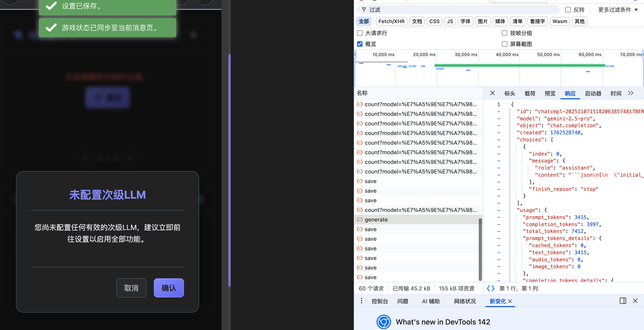The width and height of the screenshot is (644, 330).
Task: Filter requests by Wasm
Action: [x=560, y=21]
